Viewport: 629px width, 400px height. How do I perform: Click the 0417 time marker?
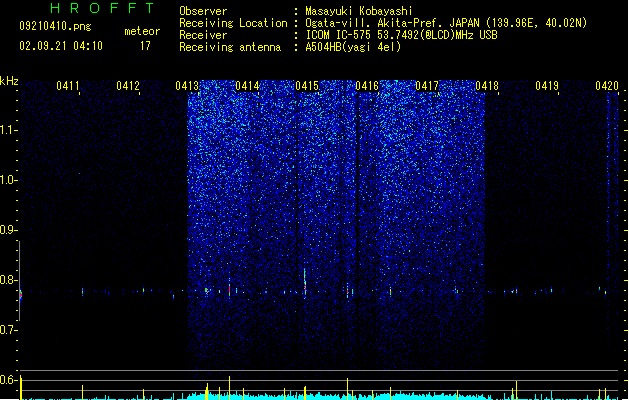click(427, 86)
